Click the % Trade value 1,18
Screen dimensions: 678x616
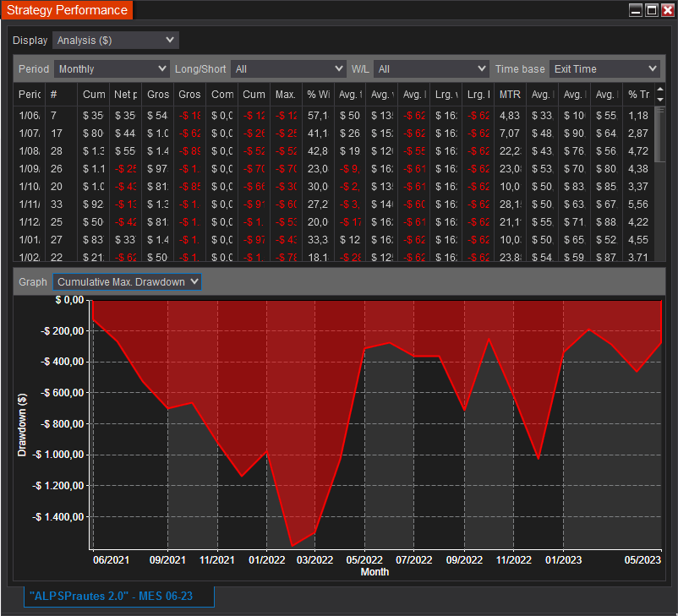638,116
